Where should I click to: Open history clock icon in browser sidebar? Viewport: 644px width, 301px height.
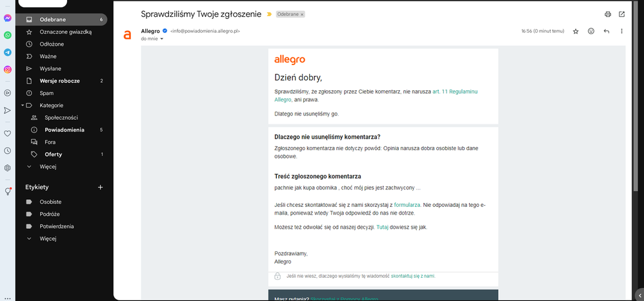(7, 151)
